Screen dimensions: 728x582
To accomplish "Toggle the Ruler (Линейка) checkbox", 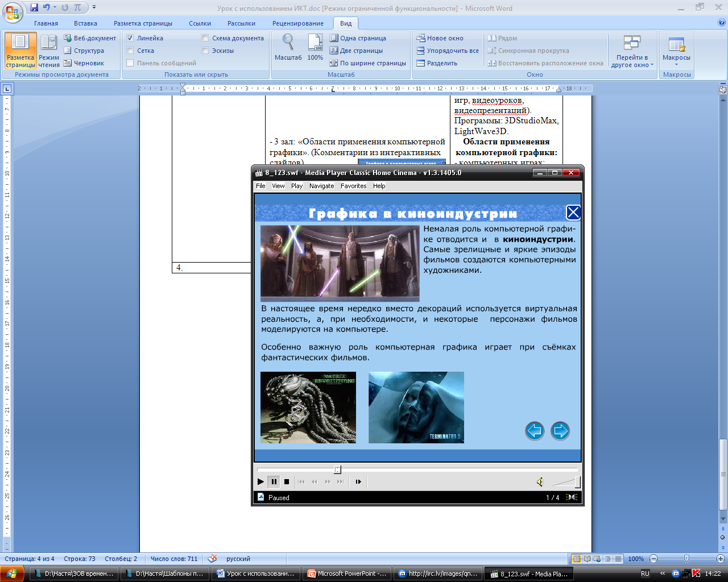I will coord(130,38).
